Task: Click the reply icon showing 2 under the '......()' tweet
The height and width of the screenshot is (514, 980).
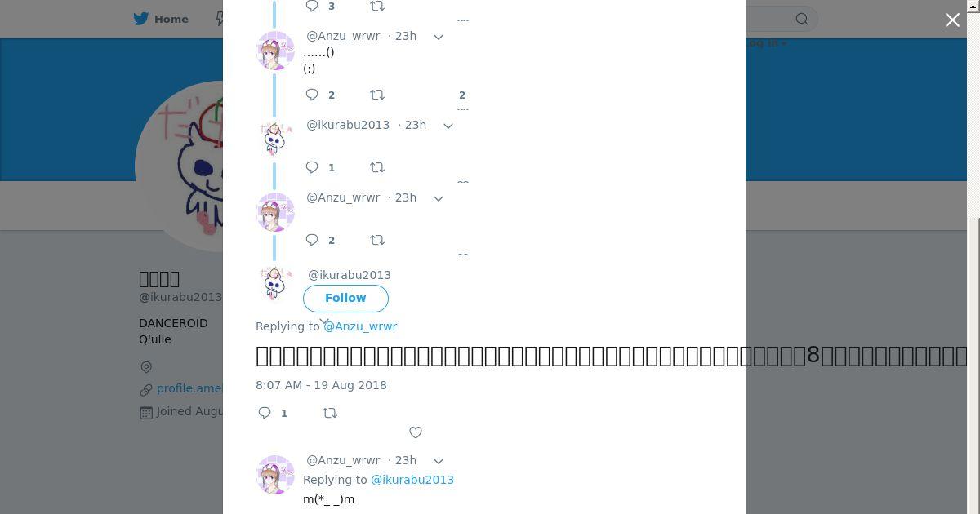Action: tap(312, 95)
